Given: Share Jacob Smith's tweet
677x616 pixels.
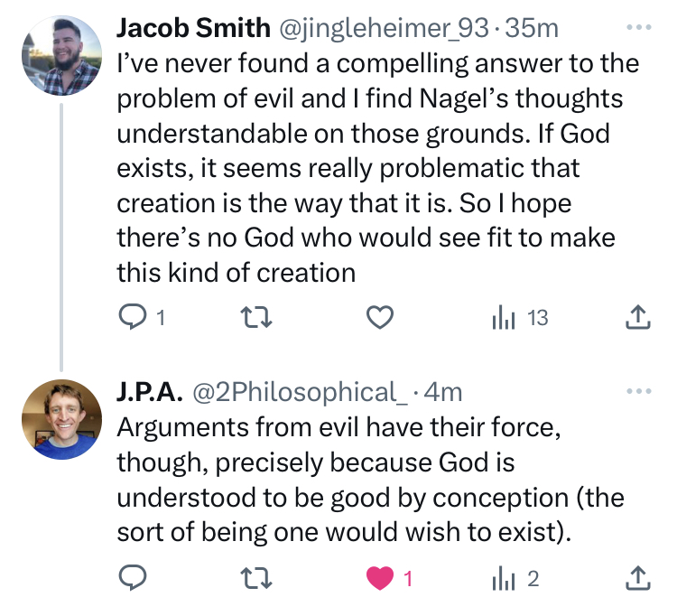Looking at the screenshot, I should (637, 317).
